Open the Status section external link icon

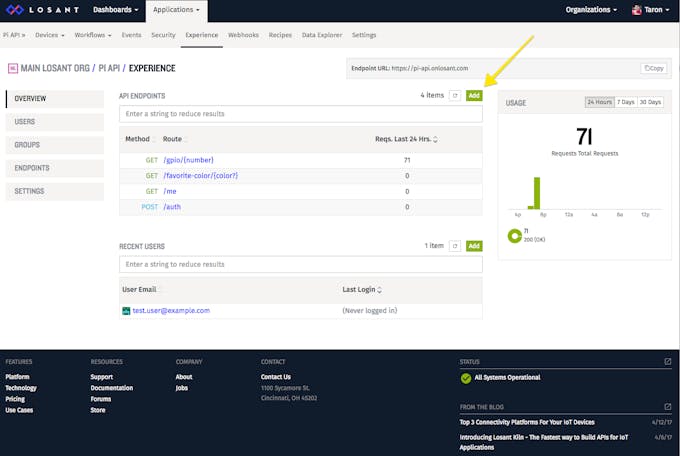pyautogui.click(x=667, y=361)
